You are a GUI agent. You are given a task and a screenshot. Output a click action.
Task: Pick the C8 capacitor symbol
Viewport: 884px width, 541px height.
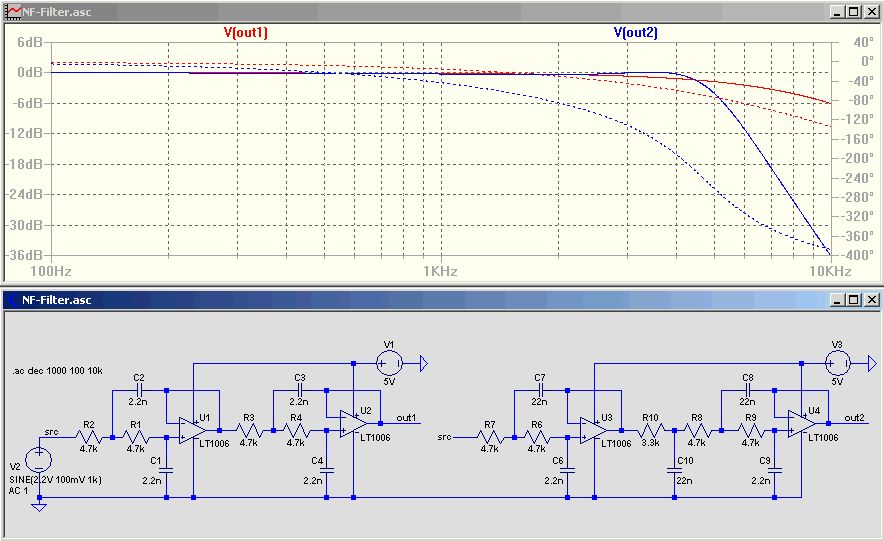point(748,390)
